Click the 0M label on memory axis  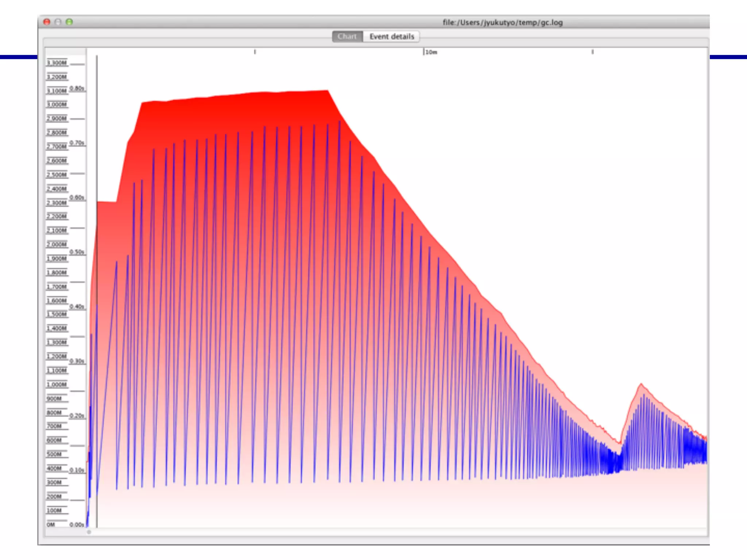point(51,524)
